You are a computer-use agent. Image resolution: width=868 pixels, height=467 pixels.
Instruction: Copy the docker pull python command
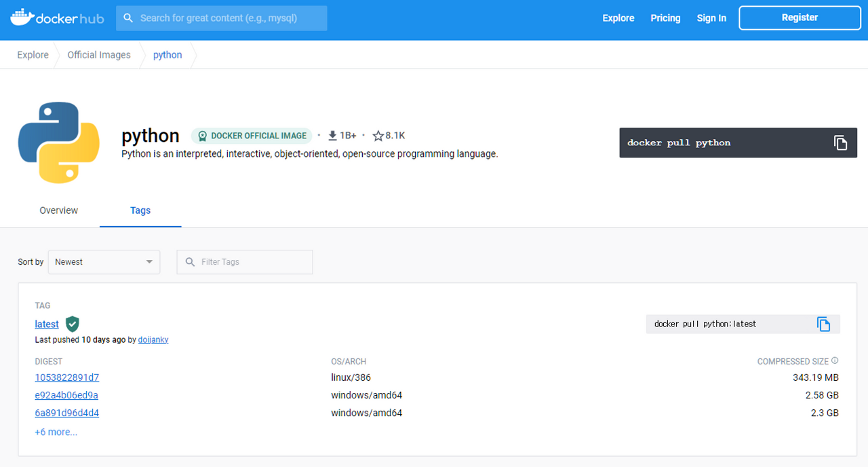(840, 143)
